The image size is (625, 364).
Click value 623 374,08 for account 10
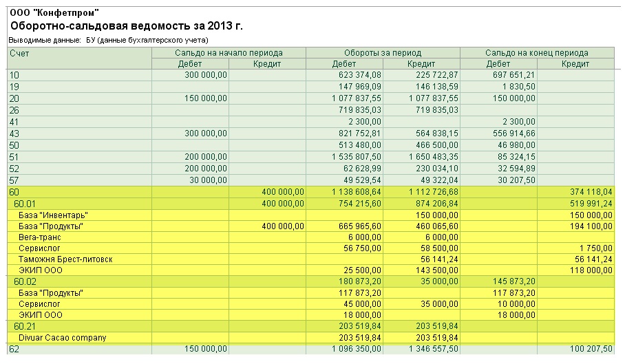(x=359, y=75)
